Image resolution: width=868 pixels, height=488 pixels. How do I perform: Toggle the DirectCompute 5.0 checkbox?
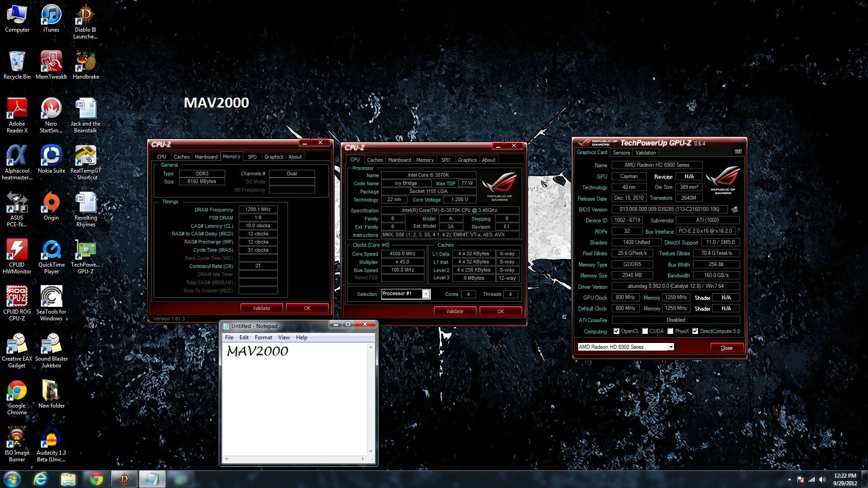(x=695, y=331)
